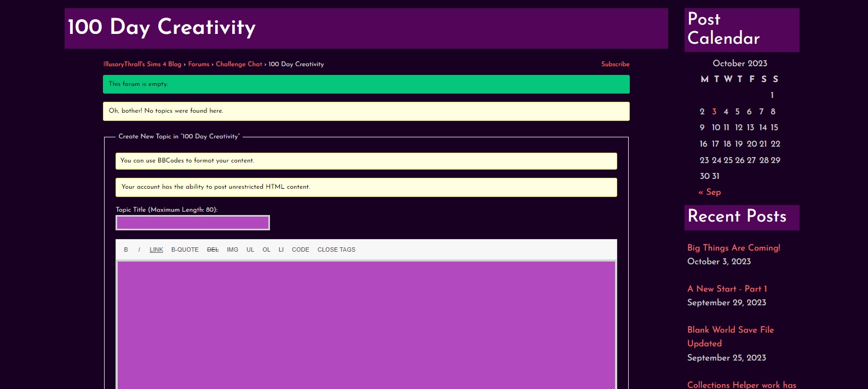
Task: Open calendar posts for October 3
Action: coord(714,112)
